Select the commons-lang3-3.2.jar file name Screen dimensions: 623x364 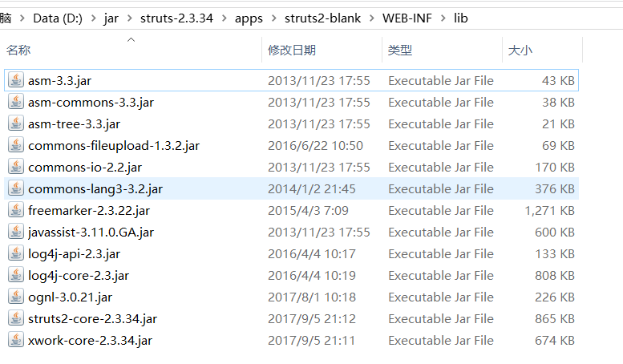pyautogui.click(x=95, y=188)
